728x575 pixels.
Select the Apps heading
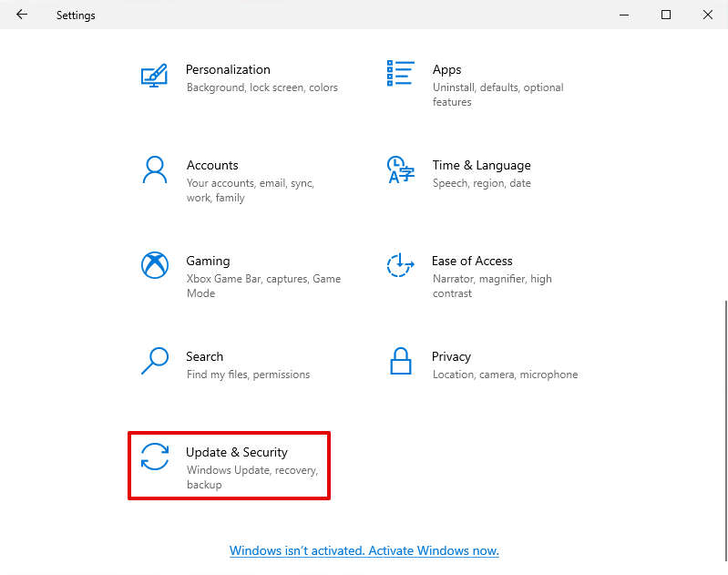pos(446,69)
